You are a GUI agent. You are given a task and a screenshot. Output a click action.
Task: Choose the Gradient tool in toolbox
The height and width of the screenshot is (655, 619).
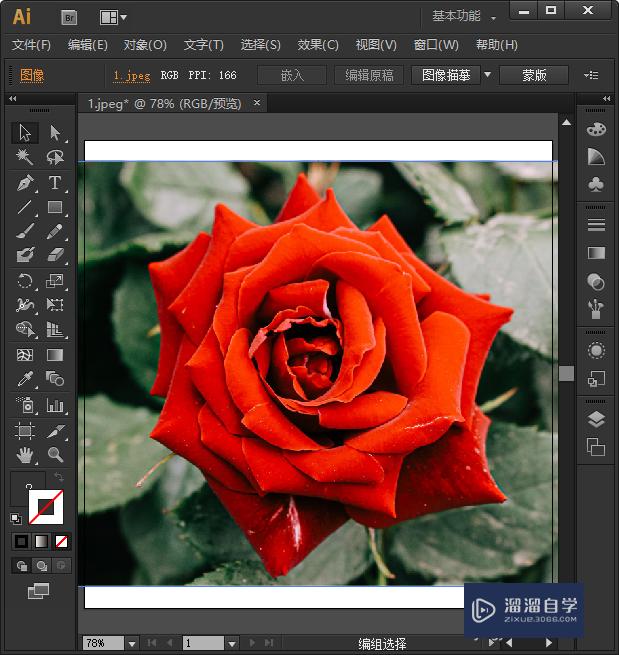[x=55, y=355]
